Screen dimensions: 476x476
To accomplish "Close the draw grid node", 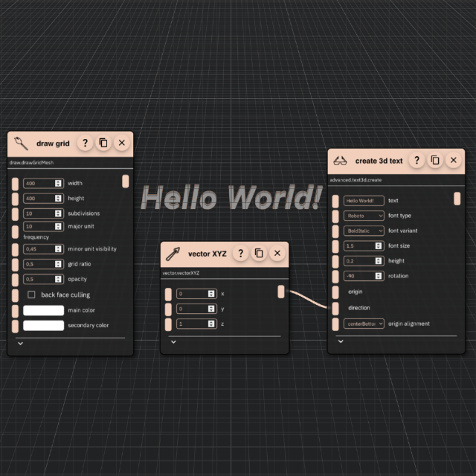I will (x=122, y=143).
